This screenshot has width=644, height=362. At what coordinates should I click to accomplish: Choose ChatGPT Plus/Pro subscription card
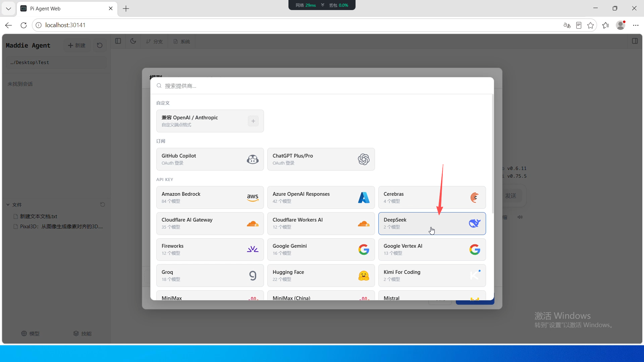[x=321, y=159]
